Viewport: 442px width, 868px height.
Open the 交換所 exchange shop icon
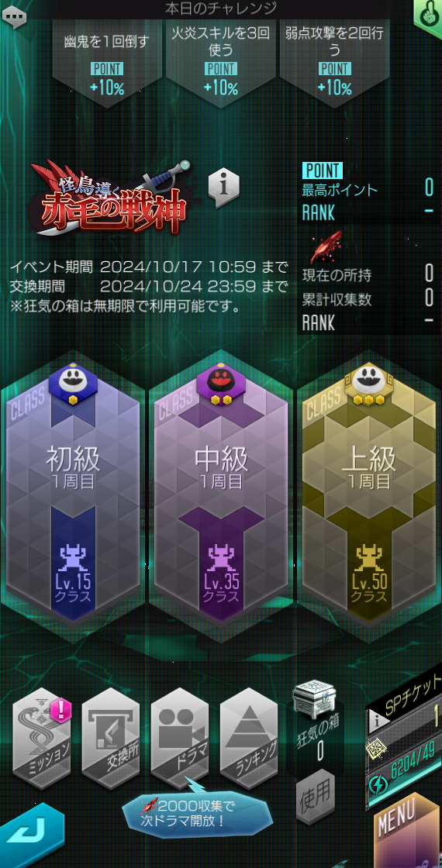point(111,737)
